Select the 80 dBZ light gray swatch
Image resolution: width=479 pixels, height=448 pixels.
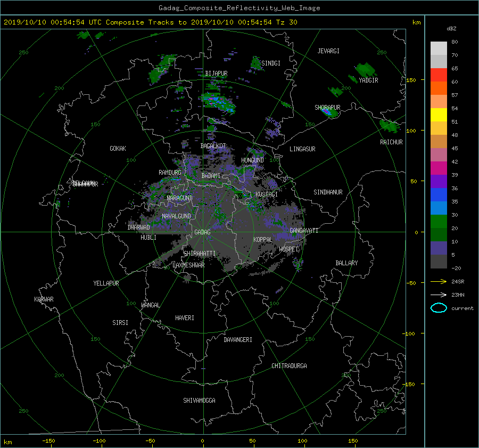[439, 48]
